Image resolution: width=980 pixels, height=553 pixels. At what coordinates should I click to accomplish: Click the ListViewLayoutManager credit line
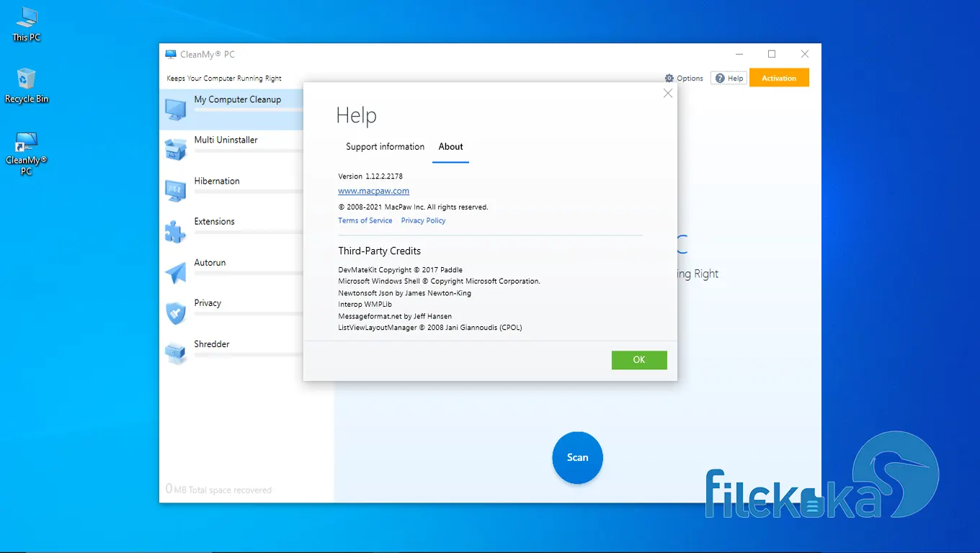[430, 328]
